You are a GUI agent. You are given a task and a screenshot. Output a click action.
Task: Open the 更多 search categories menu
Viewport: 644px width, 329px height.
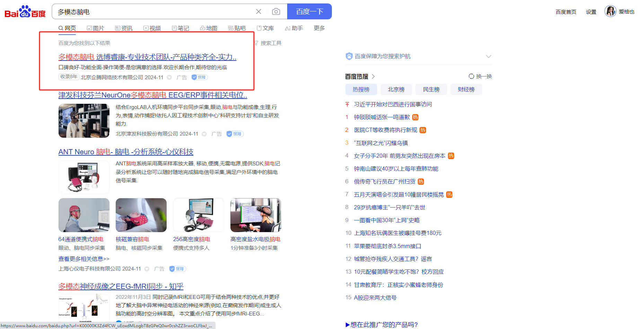(x=319, y=28)
